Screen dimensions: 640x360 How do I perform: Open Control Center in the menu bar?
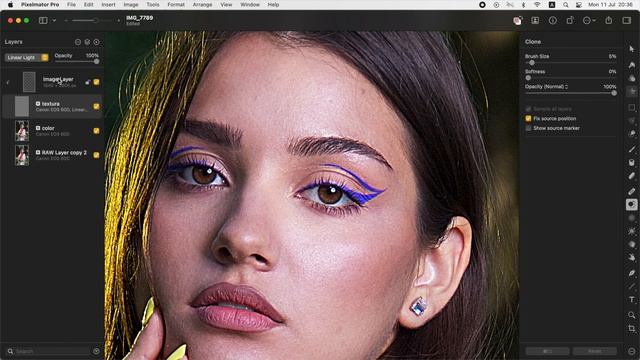coord(579,5)
